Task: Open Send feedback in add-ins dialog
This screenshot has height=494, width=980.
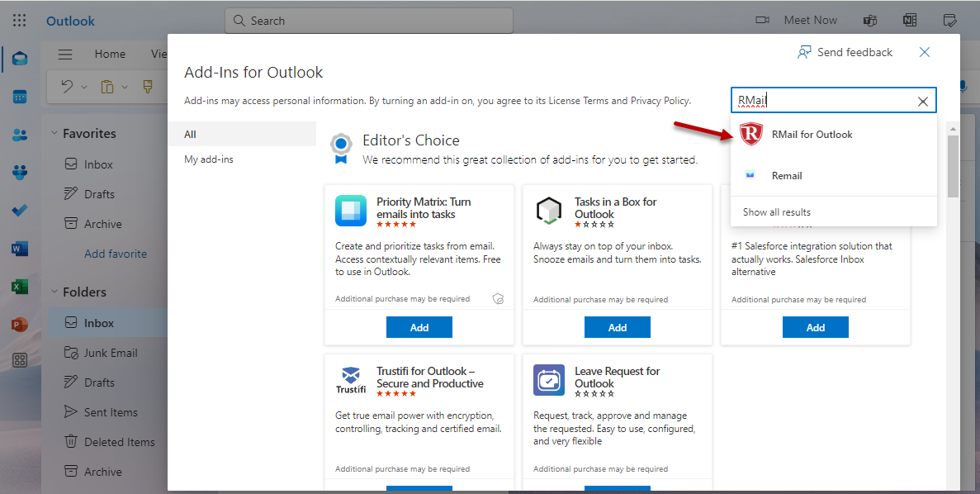Action: [x=845, y=52]
